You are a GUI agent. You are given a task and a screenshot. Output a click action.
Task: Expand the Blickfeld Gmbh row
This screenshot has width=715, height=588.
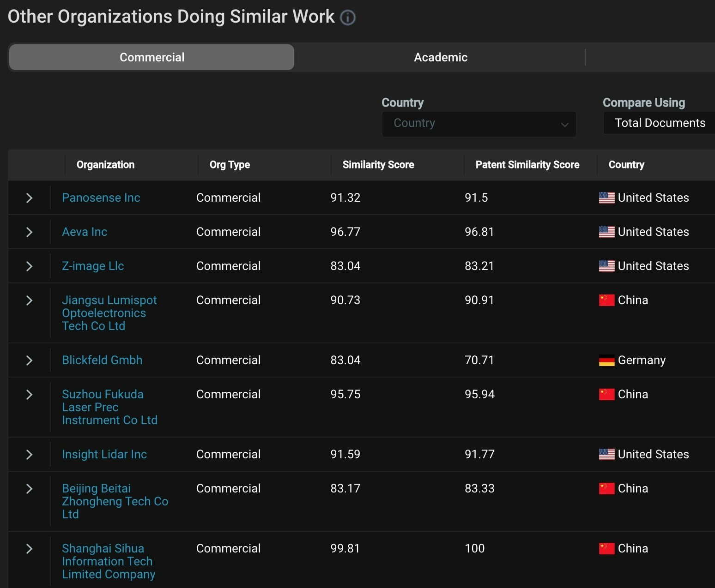tap(29, 360)
